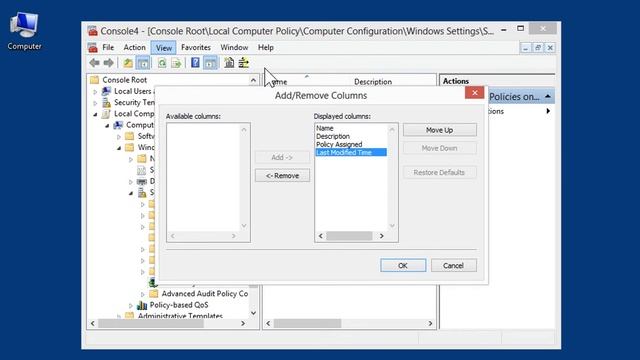640x360 pixels.
Task: Select Description in Displayed columns list
Action: (x=333, y=136)
